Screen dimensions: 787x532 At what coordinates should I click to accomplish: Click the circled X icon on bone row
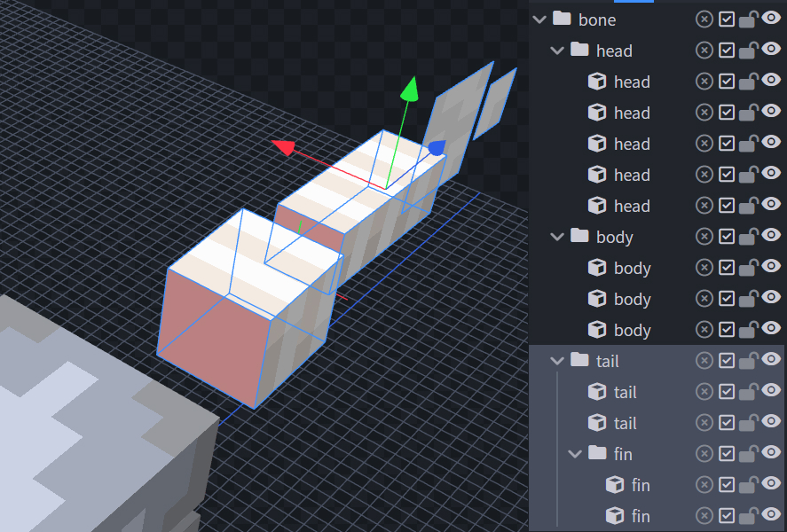click(704, 20)
